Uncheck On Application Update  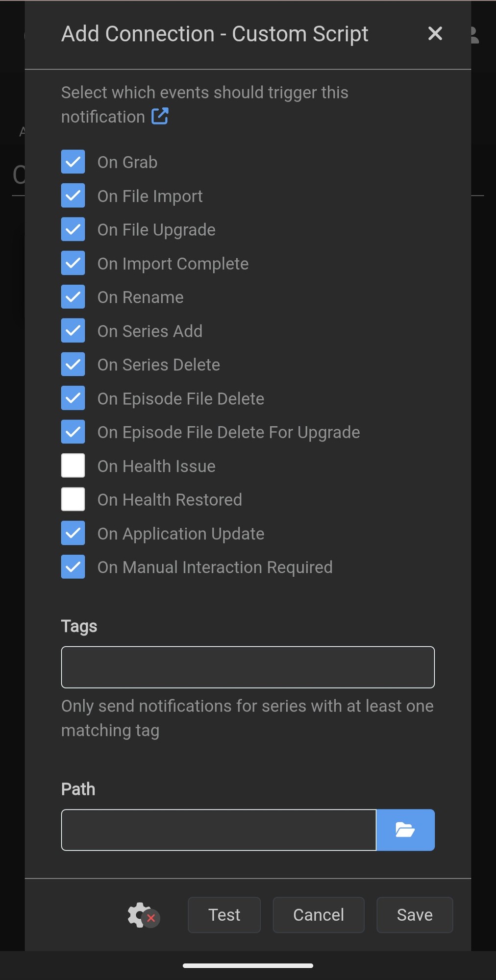pyautogui.click(x=73, y=533)
